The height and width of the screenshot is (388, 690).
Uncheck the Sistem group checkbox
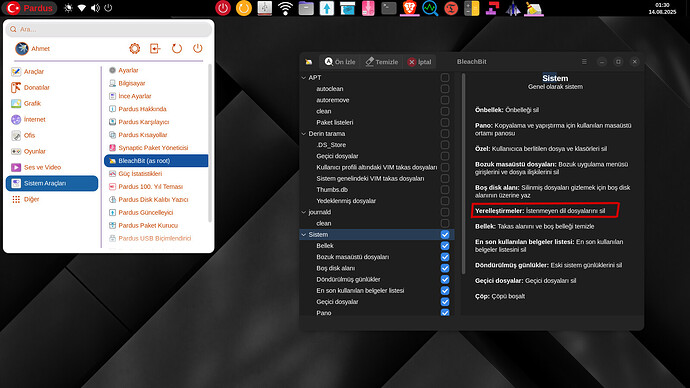(445, 234)
